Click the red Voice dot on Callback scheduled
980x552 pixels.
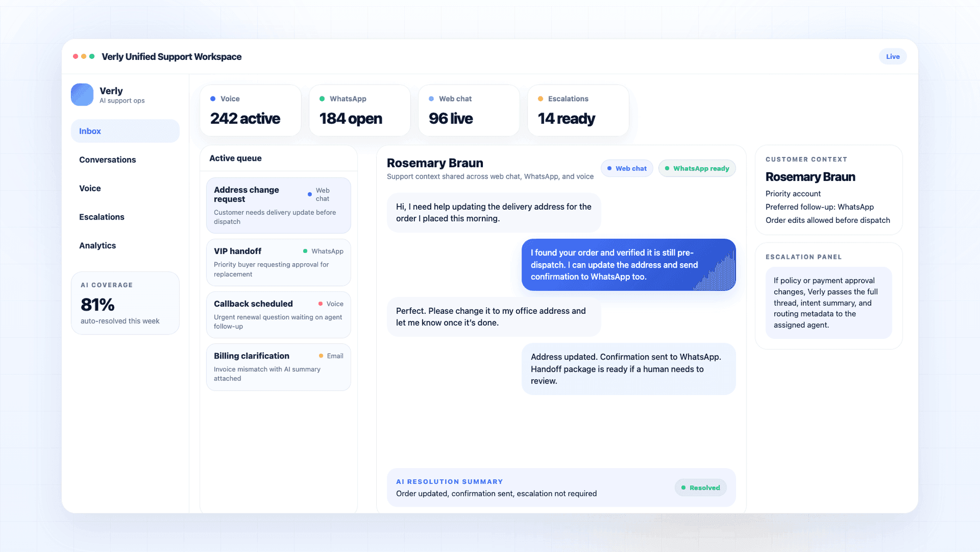[x=321, y=304]
